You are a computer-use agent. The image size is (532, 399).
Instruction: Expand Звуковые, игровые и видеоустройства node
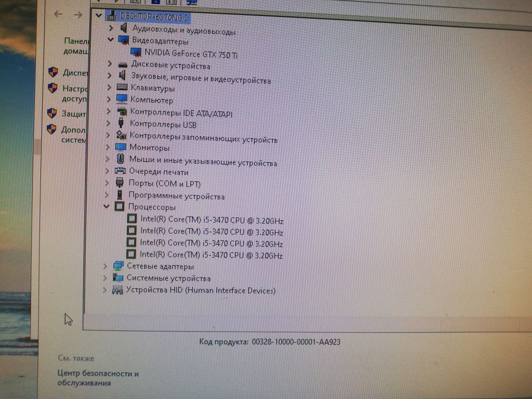click(109, 75)
